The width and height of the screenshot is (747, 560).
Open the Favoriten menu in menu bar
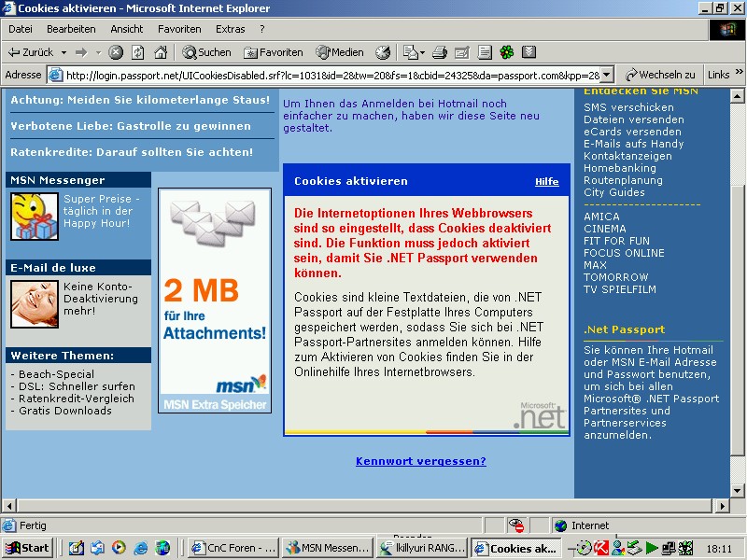[x=179, y=29]
